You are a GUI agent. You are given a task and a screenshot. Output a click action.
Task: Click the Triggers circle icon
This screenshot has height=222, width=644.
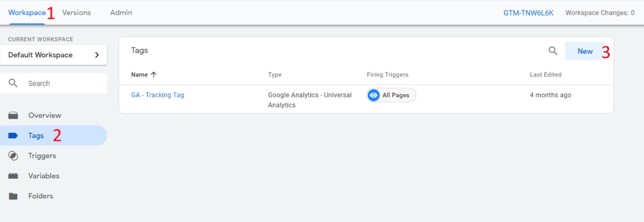[x=13, y=156]
